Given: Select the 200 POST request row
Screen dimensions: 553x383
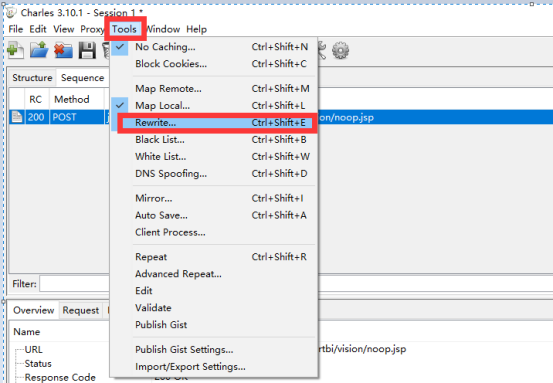Looking at the screenshot, I should click(x=281, y=117).
